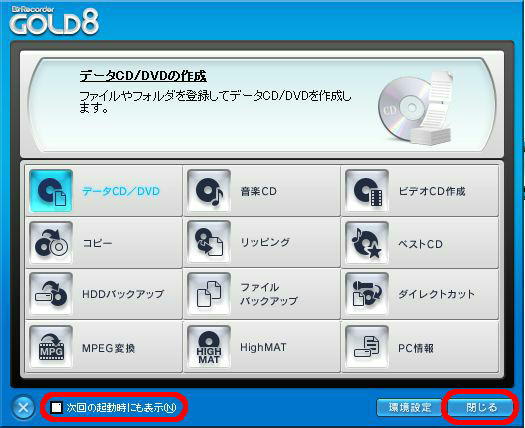525x428 pixels.
Task: Toggle the 次回の起動時にも表示 checkbox
Action: tap(56, 408)
